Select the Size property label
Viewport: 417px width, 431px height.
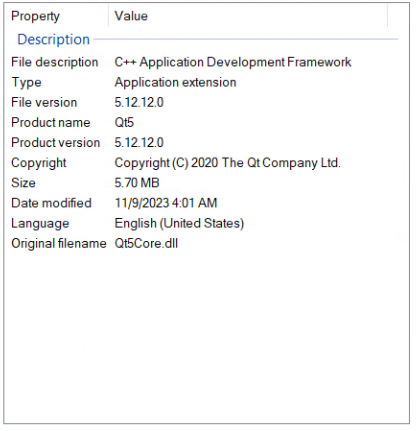pos(23,183)
